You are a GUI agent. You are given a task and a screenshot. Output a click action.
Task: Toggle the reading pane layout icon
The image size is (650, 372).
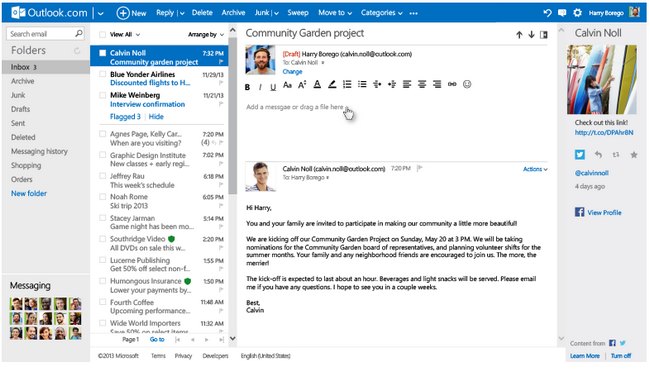[x=543, y=35]
